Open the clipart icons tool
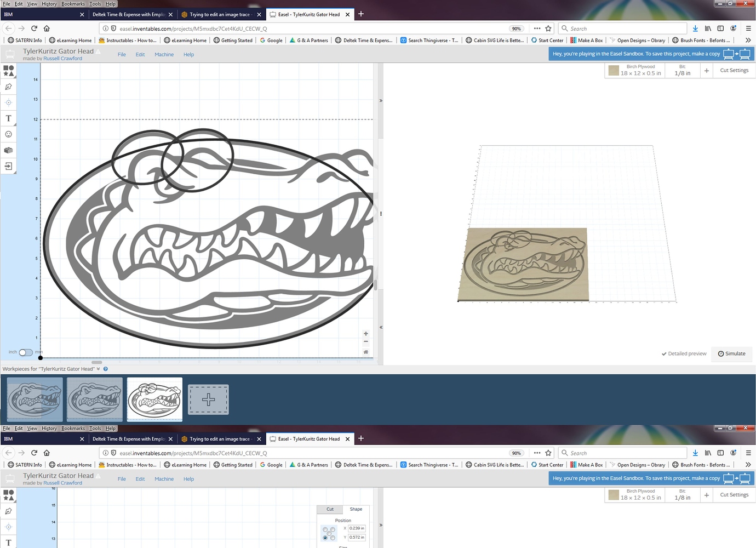The image size is (756, 548). tap(8, 134)
